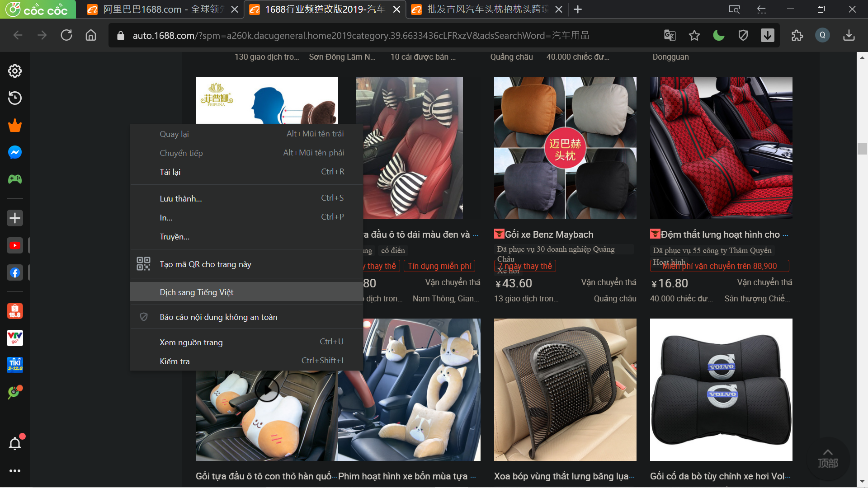868x488 pixels.
Task: Choose Dịch sang Tiếng Việt
Action: tap(246, 292)
